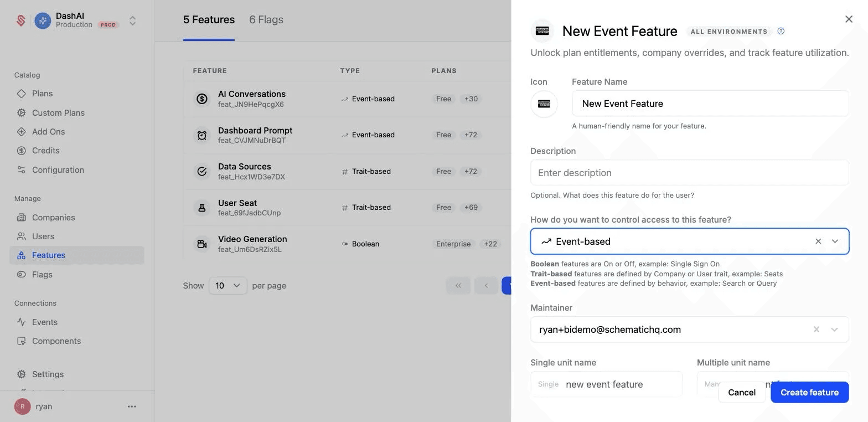Viewport: 868px width, 422px height.
Task: Click the Description input field
Action: point(690,173)
